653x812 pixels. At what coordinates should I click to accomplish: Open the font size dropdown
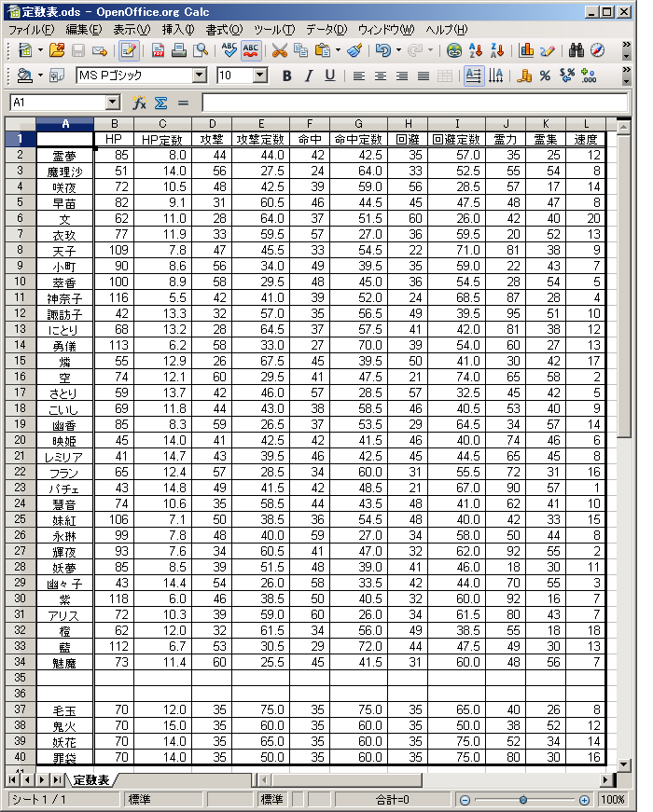click(x=261, y=76)
